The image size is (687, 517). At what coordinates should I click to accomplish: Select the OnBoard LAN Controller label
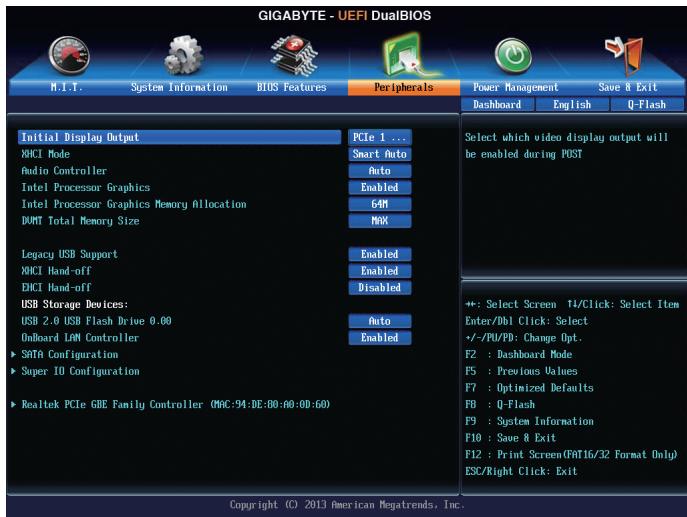pyautogui.click(x=80, y=337)
